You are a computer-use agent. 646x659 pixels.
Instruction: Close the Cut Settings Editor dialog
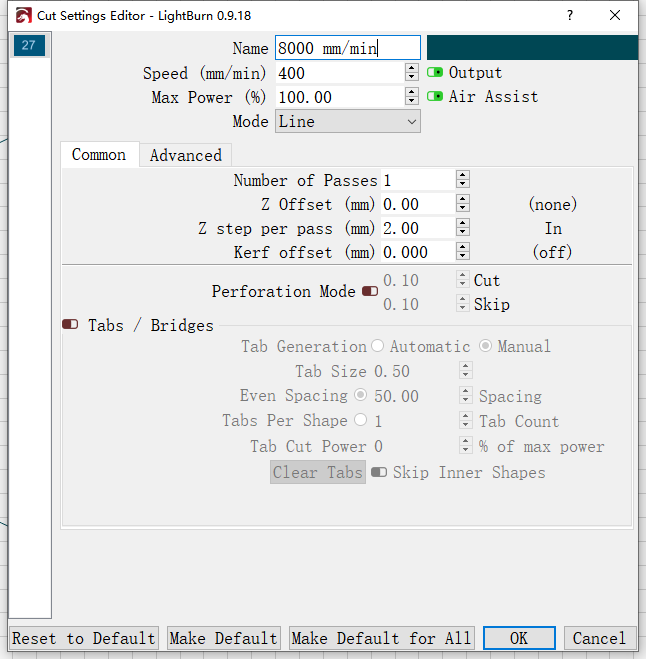pos(615,16)
